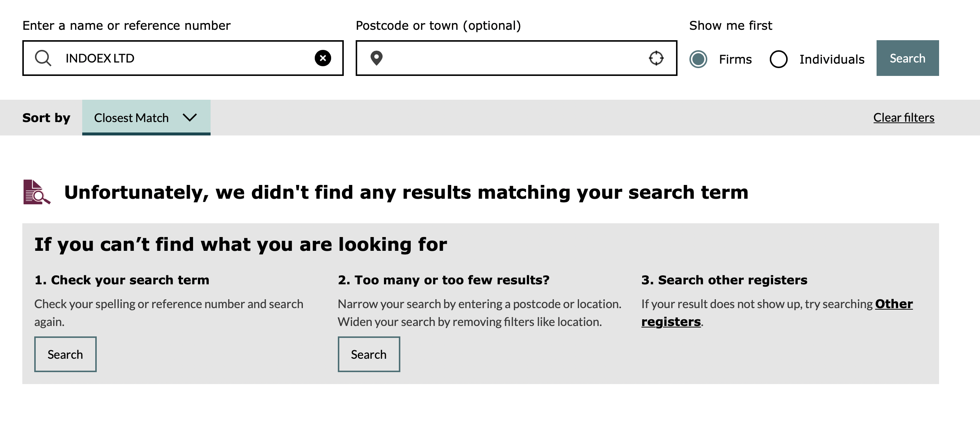Select the Individuals radio button
Screen dimensions: 980x422
click(x=778, y=59)
